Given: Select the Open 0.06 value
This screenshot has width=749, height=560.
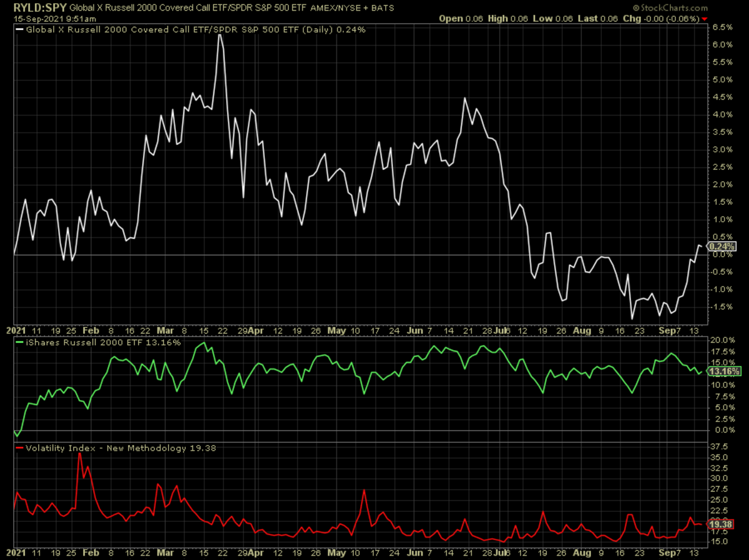Looking at the screenshot, I should 461,18.
